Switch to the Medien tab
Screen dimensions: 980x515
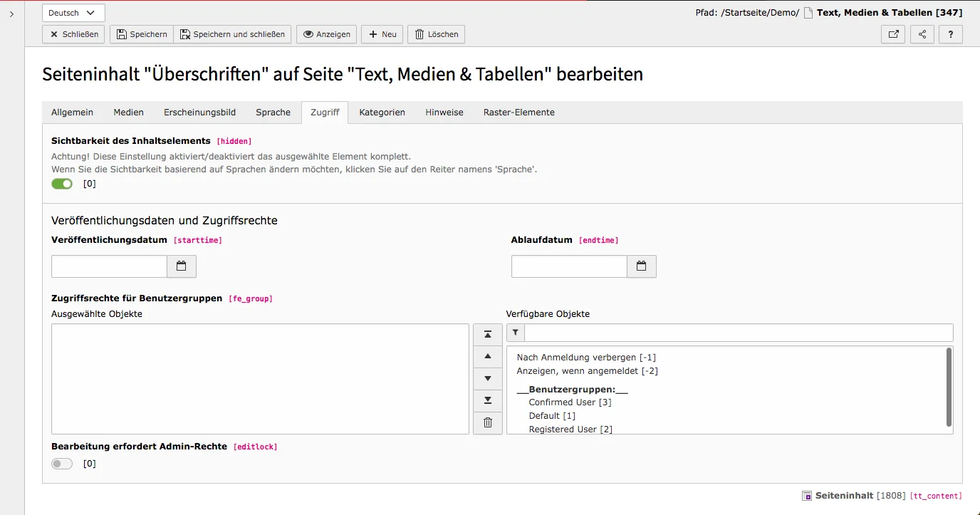click(128, 112)
